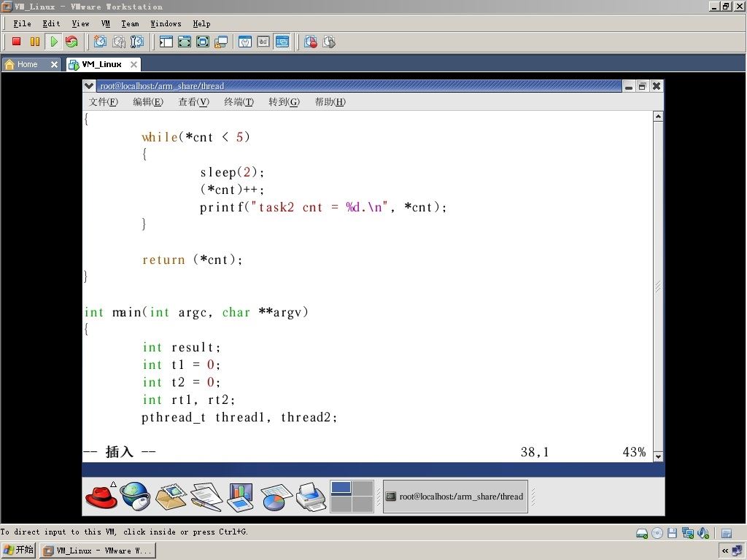Switch to quick switch mode icon
The image size is (747, 560).
pos(185,42)
